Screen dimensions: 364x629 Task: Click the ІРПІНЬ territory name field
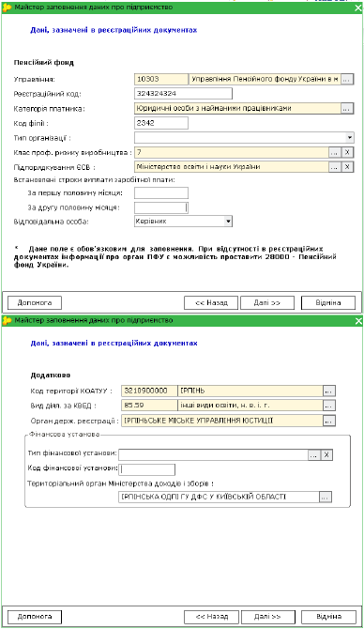point(250,391)
